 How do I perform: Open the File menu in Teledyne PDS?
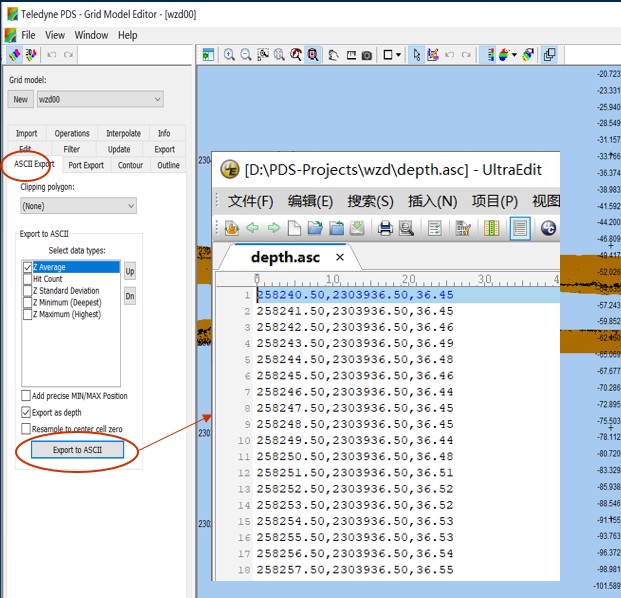(28, 35)
